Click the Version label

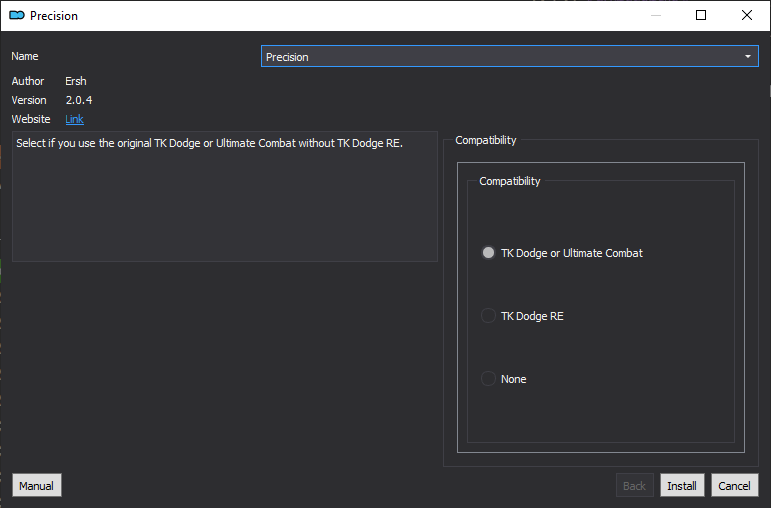29,100
